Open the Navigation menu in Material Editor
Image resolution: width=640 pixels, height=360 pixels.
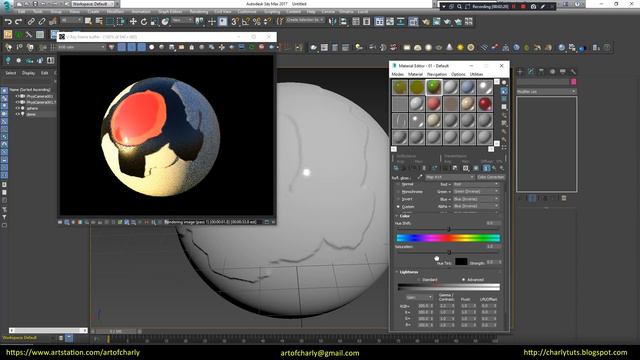437,74
